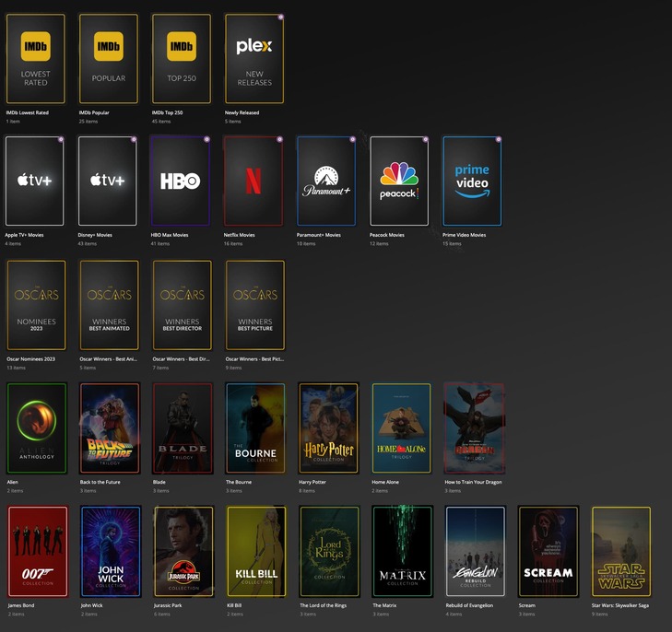This screenshot has width=672, height=632.
Task: Open the 'Disney+ Movies' title link
Action: click(95, 235)
